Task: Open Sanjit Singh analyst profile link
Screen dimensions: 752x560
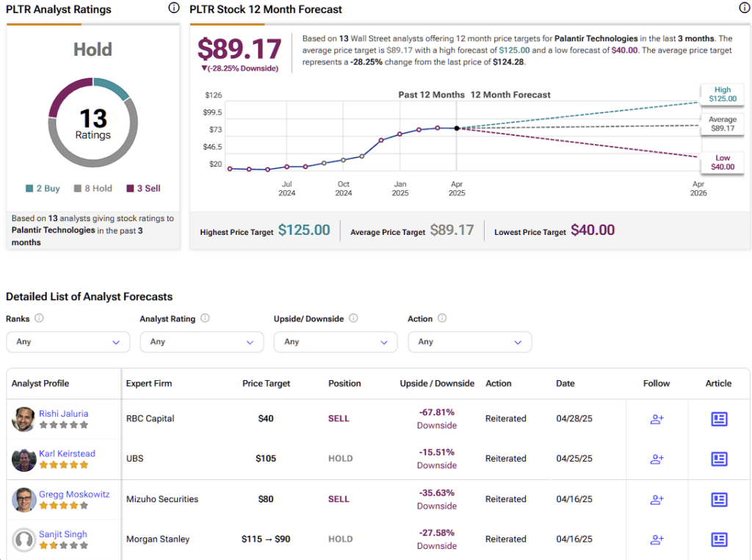Action: coord(63,534)
